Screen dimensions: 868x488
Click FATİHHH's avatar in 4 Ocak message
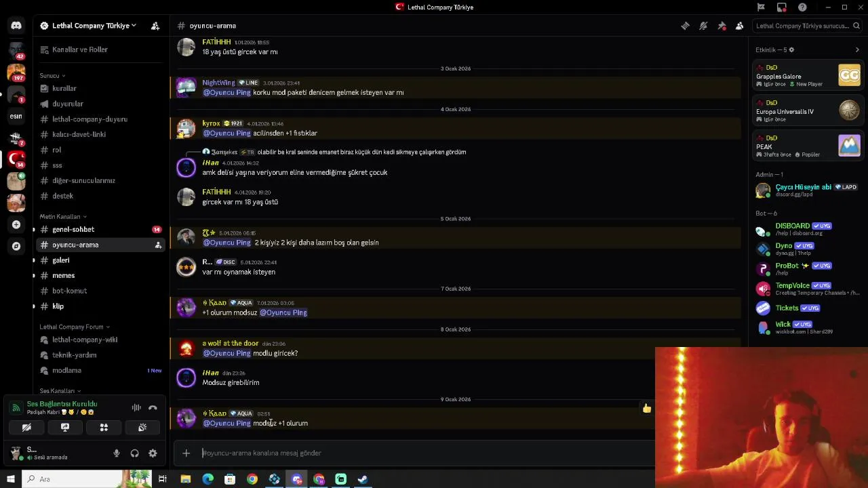pos(186,197)
